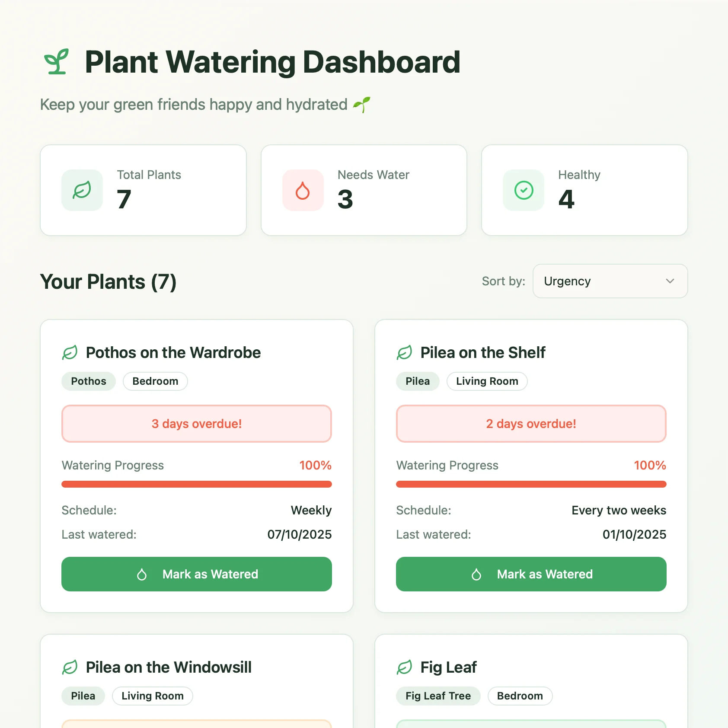Open the Sort by Urgency dropdown
This screenshot has height=728, width=728.
(610, 281)
